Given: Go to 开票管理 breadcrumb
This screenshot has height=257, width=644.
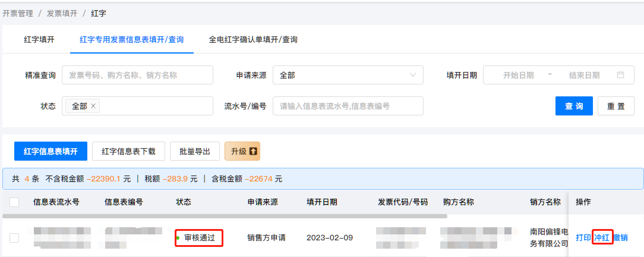Looking at the screenshot, I should pos(18,13).
